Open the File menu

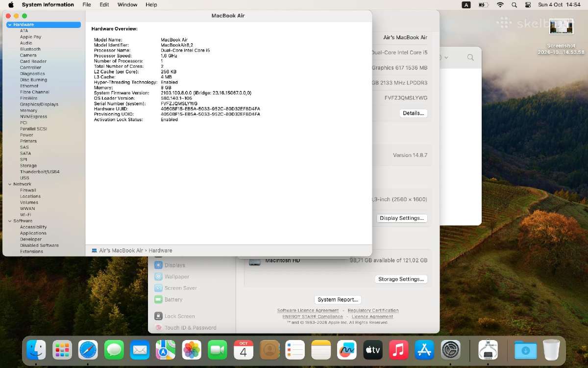87,4
